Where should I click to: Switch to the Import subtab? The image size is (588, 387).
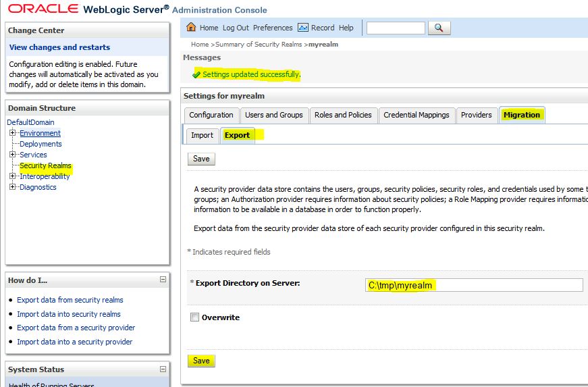202,135
